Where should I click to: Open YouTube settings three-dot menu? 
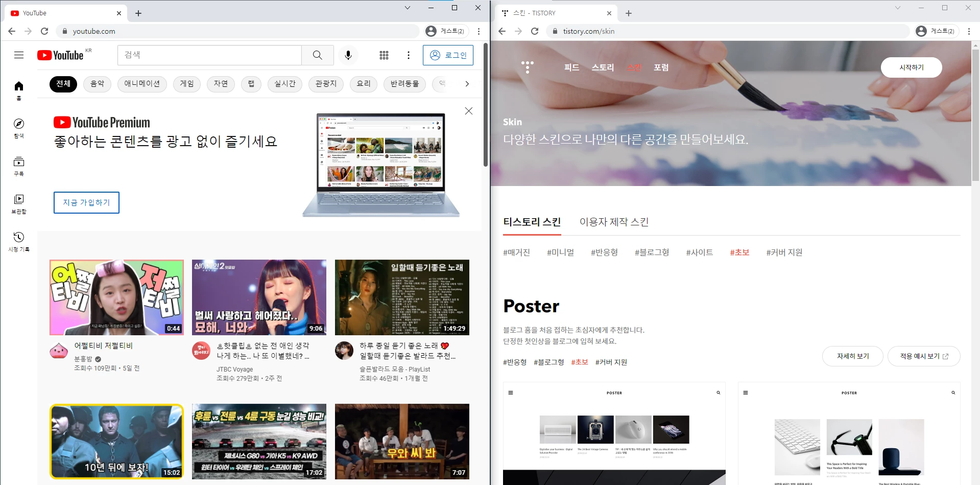[409, 55]
